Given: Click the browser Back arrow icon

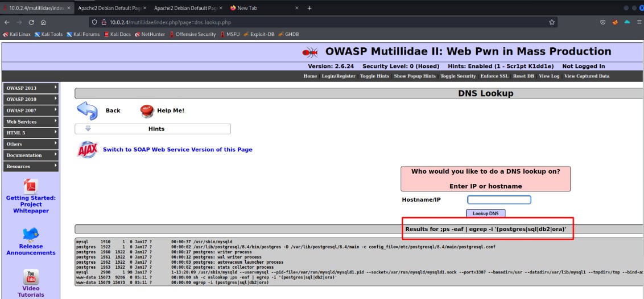Looking at the screenshot, I should click(7, 22).
